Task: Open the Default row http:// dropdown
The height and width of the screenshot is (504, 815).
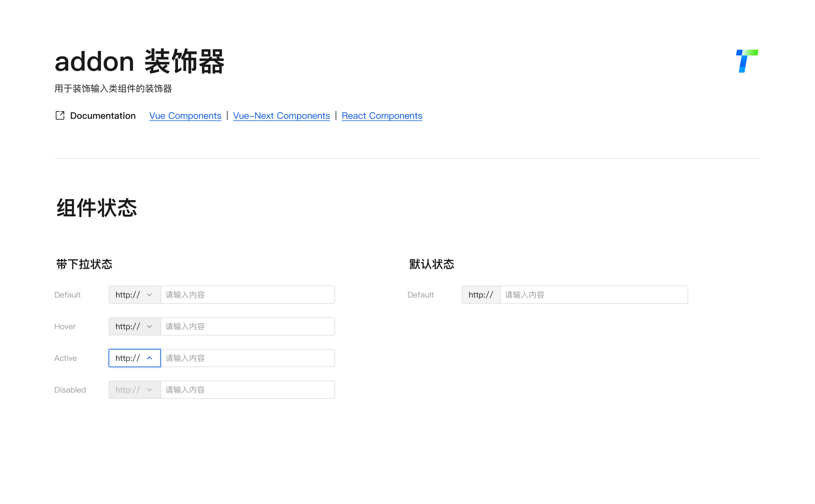Action: pos(128,295)
